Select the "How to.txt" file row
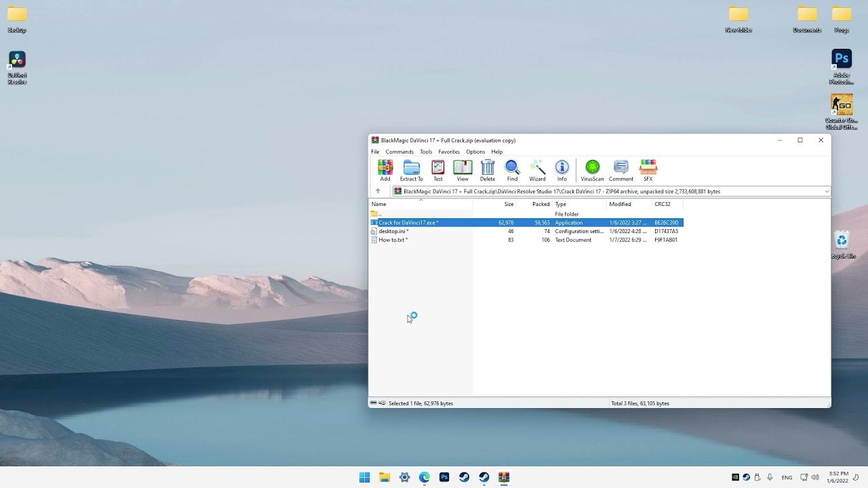This screenshot has height=488, width=868. click(526, 240)
